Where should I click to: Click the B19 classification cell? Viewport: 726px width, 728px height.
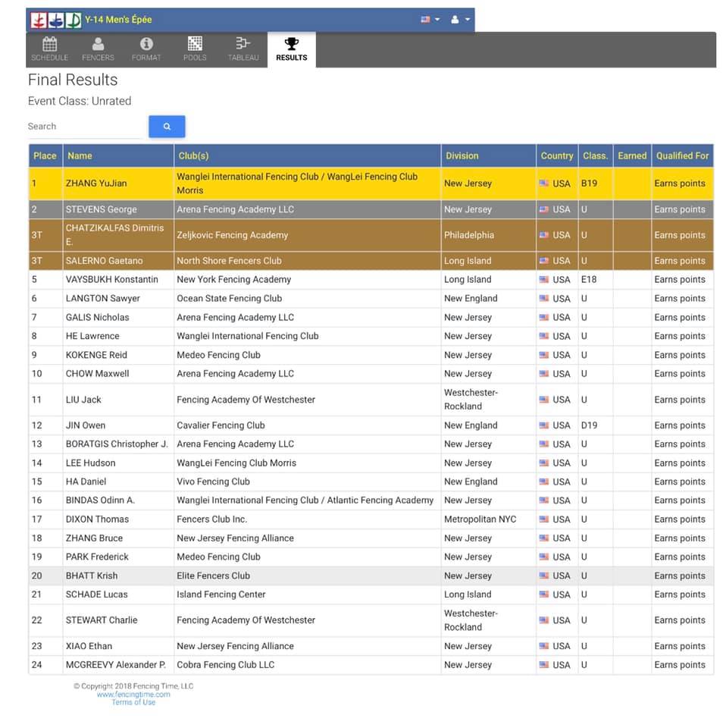point(595,184)
